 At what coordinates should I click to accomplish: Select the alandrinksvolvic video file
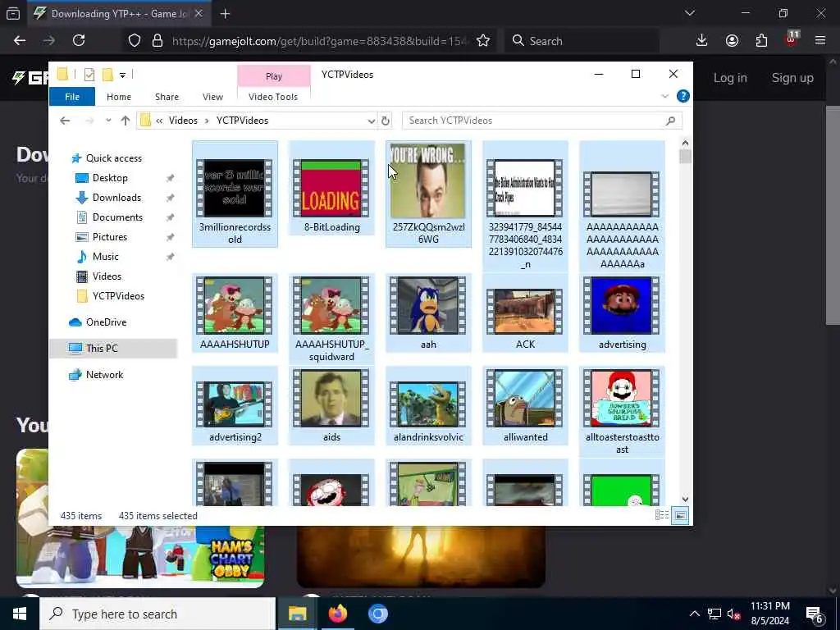[x=428, y=405]
